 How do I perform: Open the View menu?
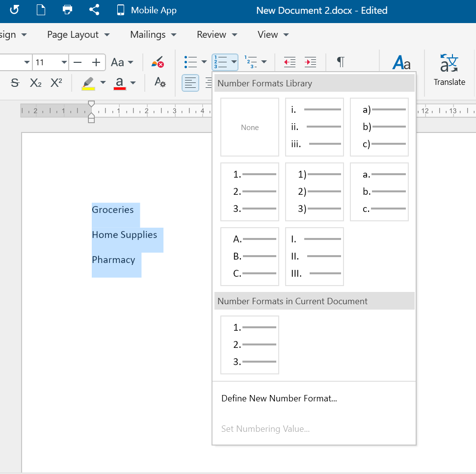pyautogui.click(x=273, y=35)
